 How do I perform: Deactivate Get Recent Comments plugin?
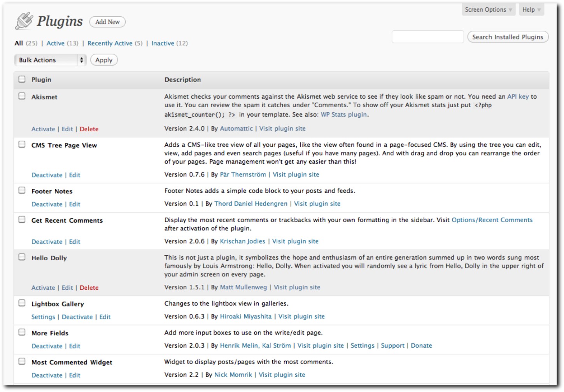(x=47, y=242)
